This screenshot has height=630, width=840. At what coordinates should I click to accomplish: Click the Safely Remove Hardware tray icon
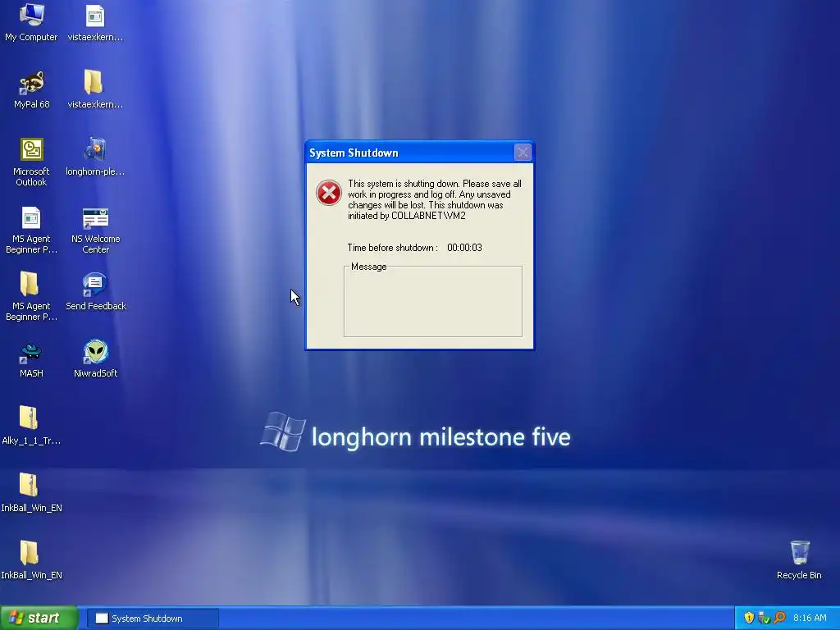(764, 618)
